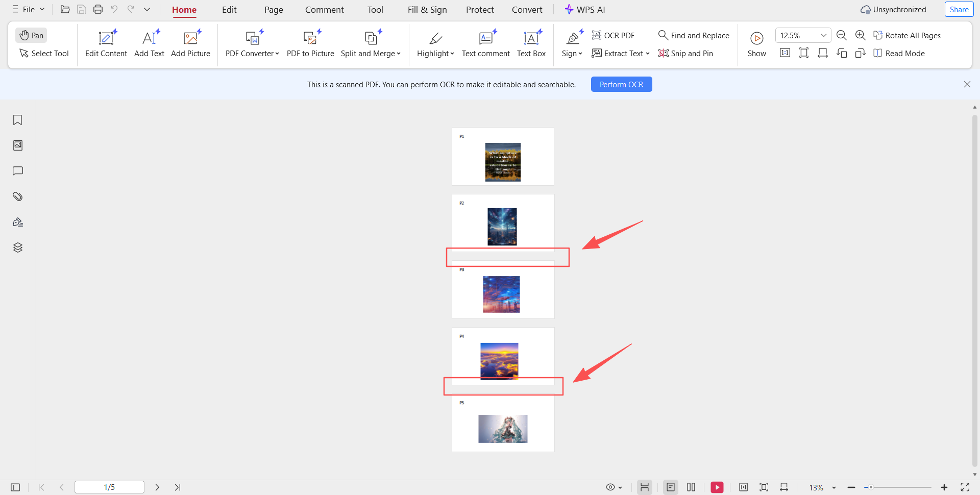The height and width of the screenshot is (495, 980).
Task: Click the print icon
Action: click(x=98, y=9)
